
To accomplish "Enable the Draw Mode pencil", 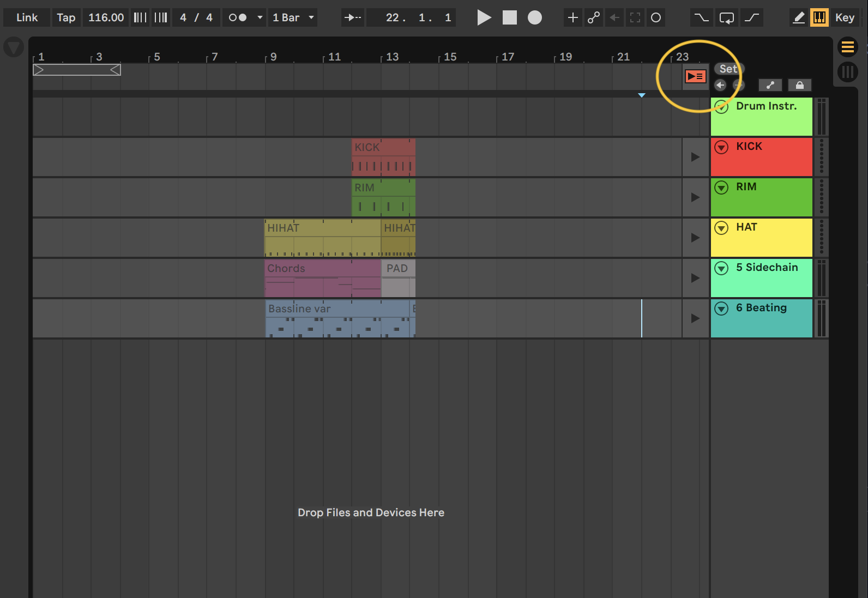I will (798, 17).
